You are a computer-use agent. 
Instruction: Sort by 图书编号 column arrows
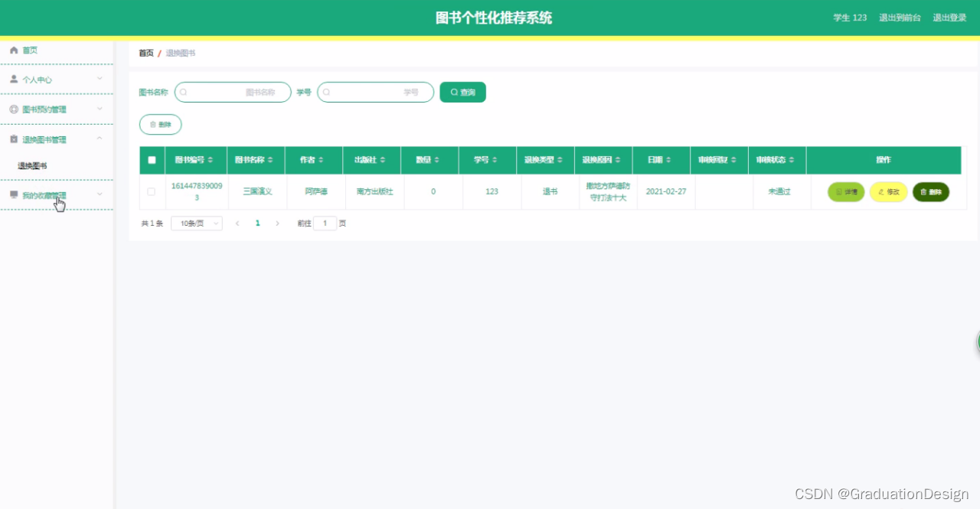211,160
